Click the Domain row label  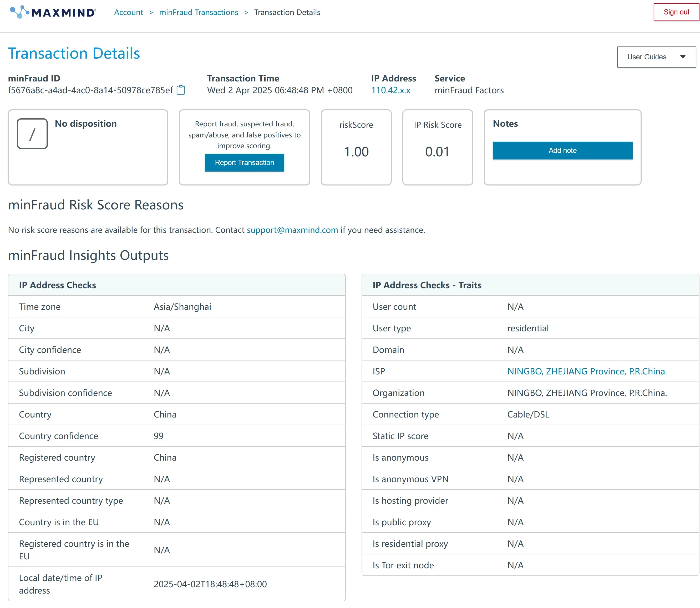[x=388, y=350]
